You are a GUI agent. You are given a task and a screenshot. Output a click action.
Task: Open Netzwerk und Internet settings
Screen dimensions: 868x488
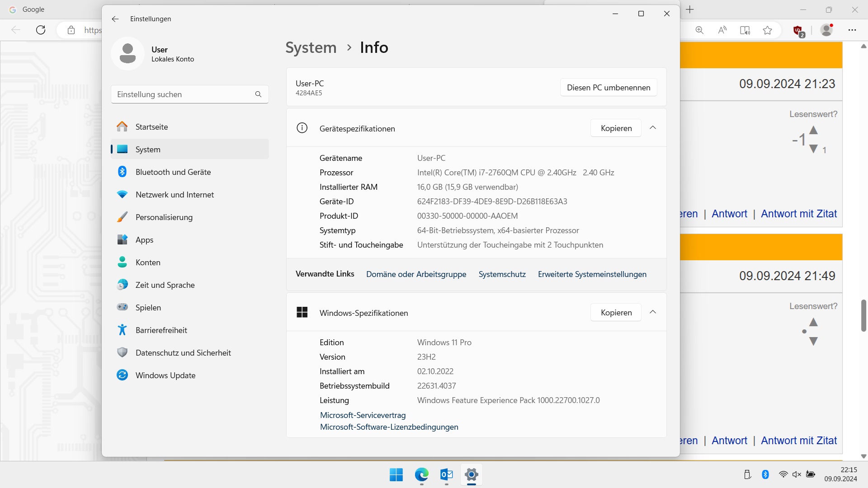point(190,195)
